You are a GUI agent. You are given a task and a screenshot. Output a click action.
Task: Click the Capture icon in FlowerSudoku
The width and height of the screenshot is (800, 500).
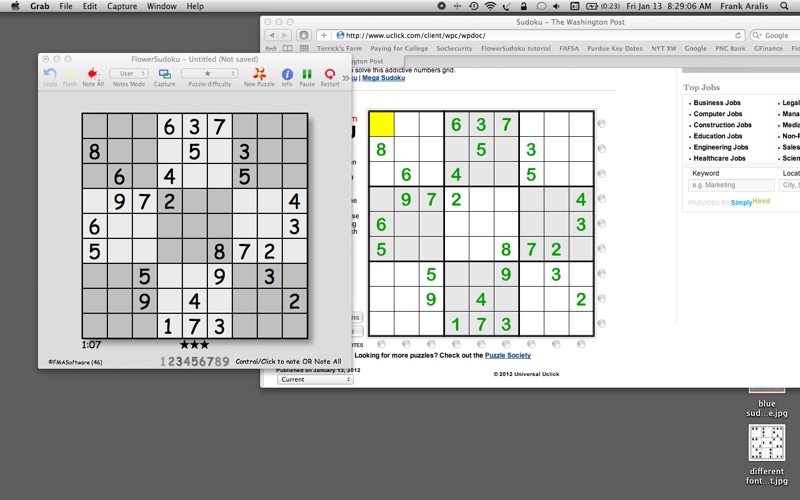coord(165,74)
